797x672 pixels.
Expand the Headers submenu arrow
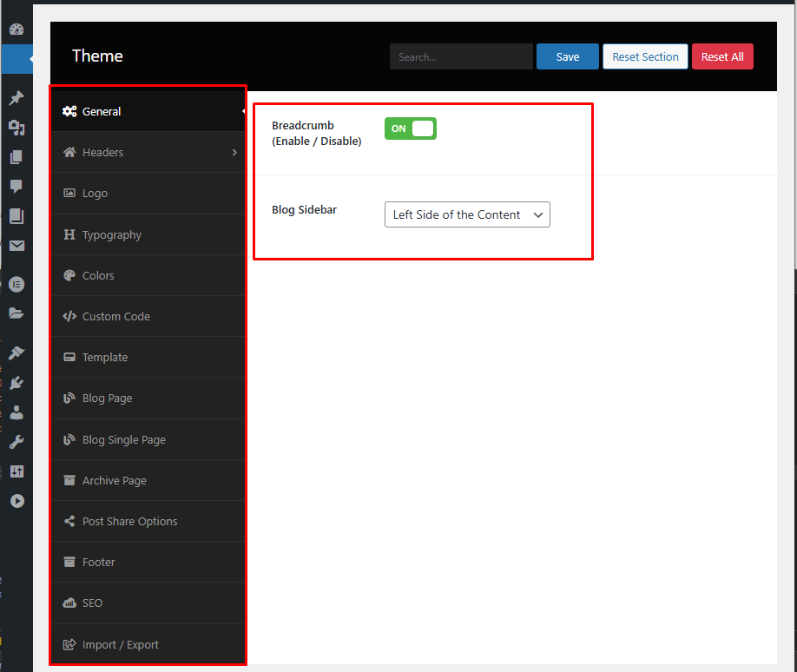[234, 153]
